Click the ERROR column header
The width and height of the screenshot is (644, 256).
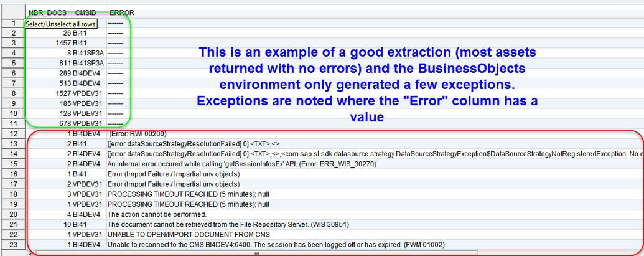pyautogui.click(x=121, y=12)
